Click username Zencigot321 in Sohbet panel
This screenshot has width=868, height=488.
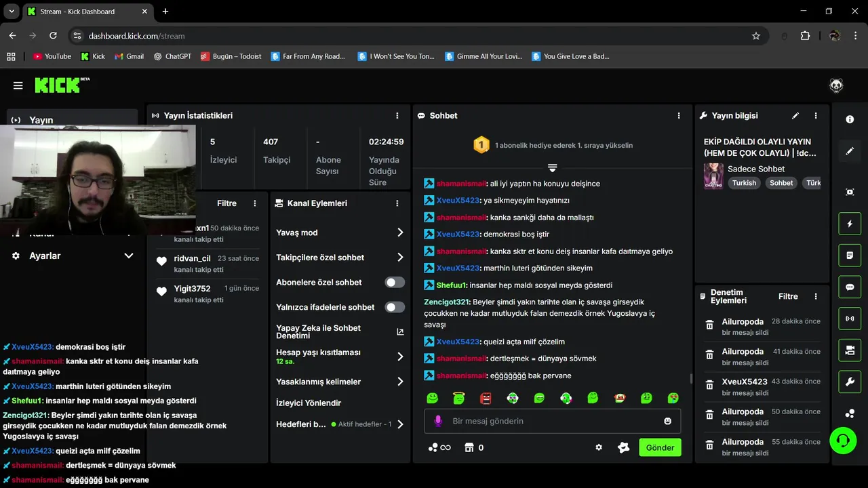[447, 302]
